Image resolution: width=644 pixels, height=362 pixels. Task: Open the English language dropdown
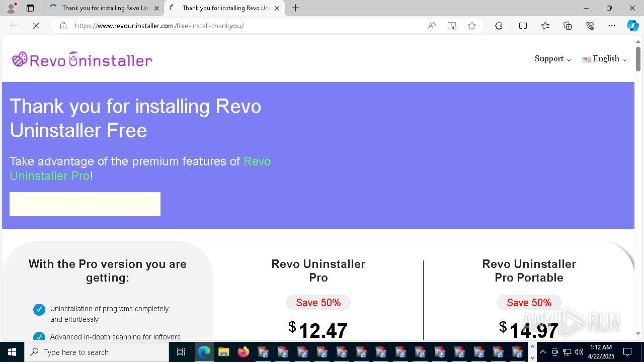(605, 59)
